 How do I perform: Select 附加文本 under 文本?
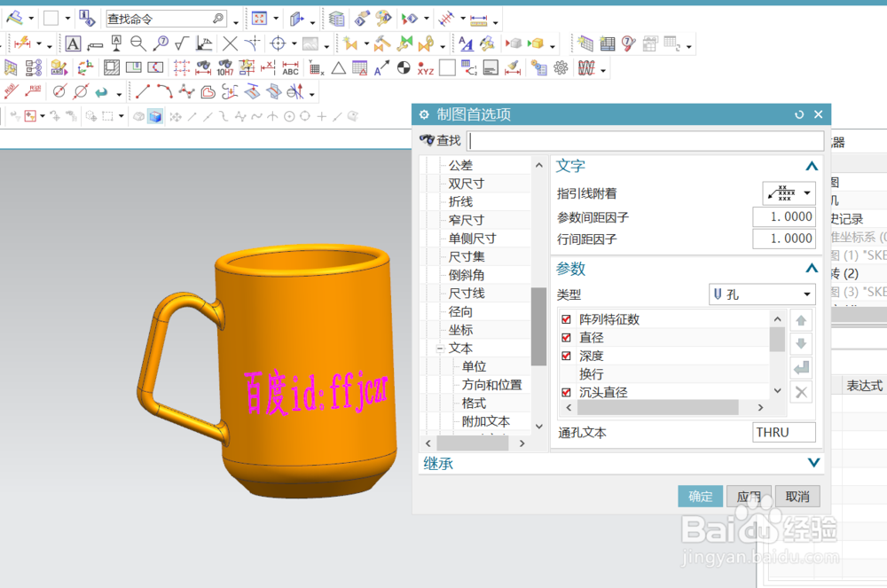click(485, 421)
